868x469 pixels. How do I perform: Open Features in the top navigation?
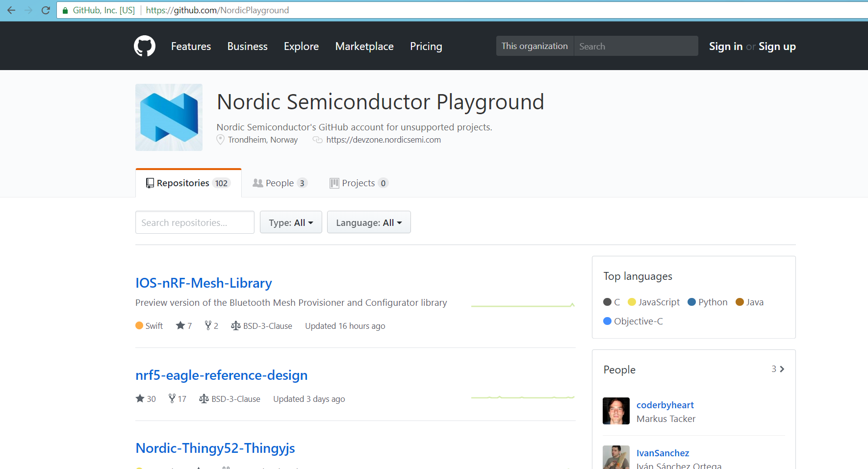click(191, 46)
